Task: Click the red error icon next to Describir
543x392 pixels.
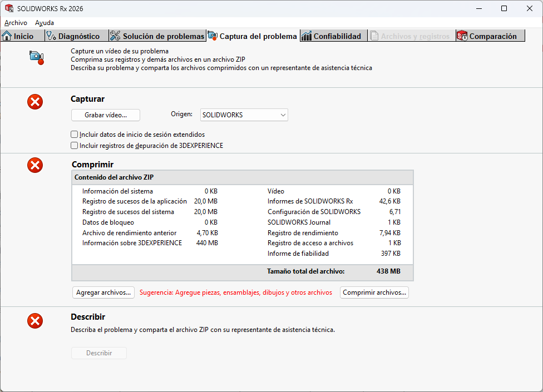Action: tap(35, 321)
